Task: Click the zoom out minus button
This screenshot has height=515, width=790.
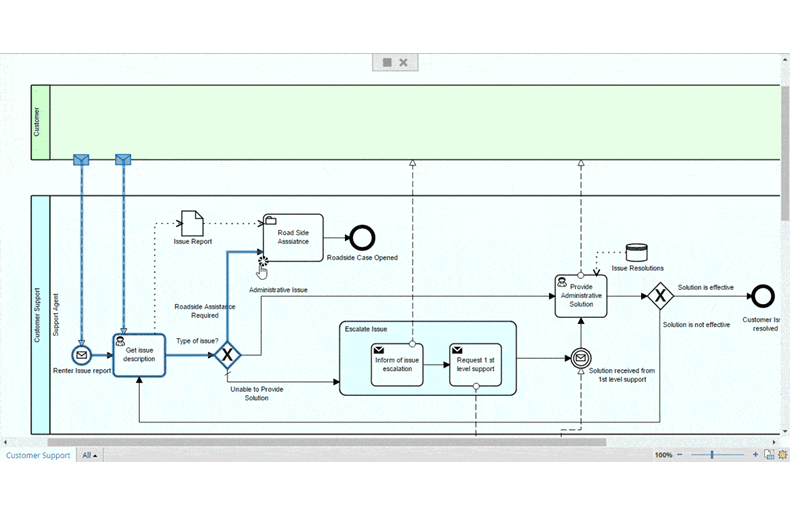Action: point(680,455)
